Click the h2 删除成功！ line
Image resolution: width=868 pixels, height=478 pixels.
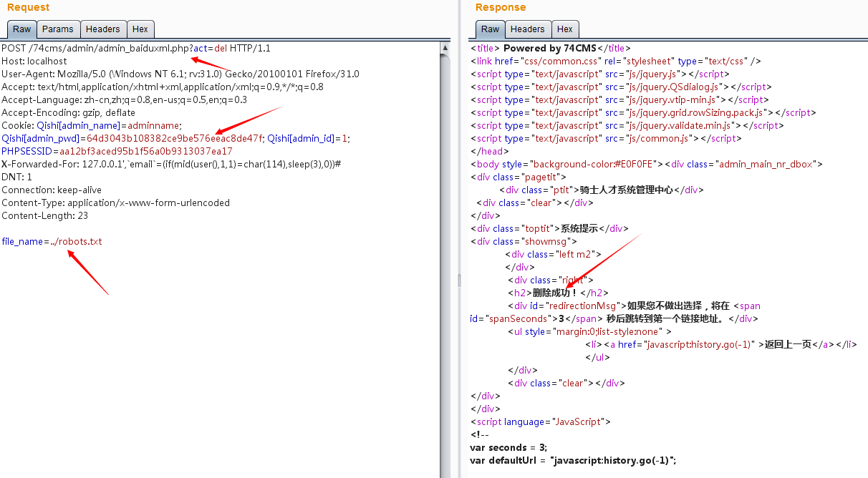click(x=559, y=293)
